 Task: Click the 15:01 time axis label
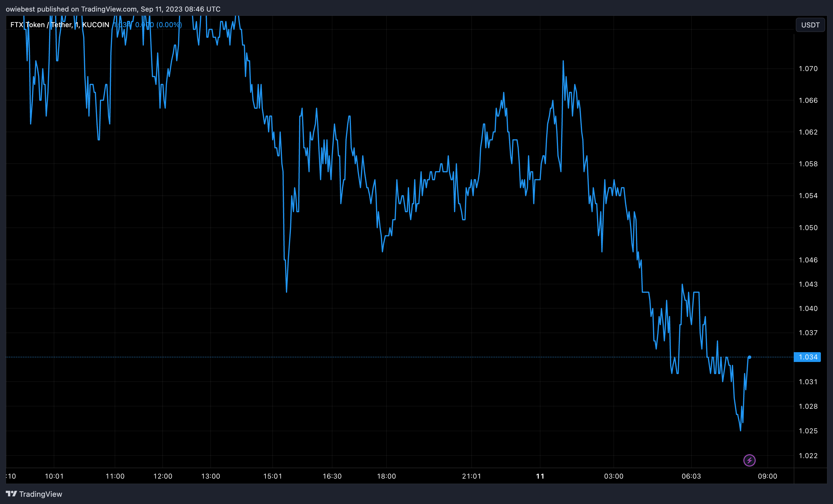pyautogui.click(x=272, y=476)
